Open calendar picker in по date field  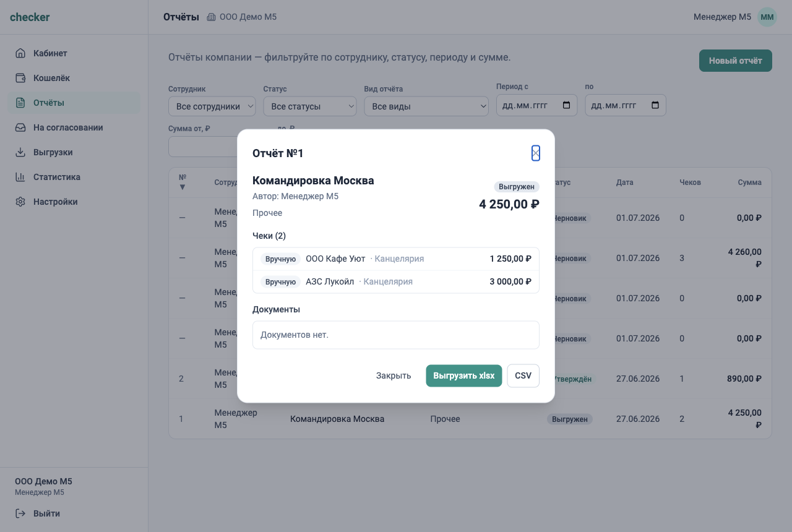655,105
